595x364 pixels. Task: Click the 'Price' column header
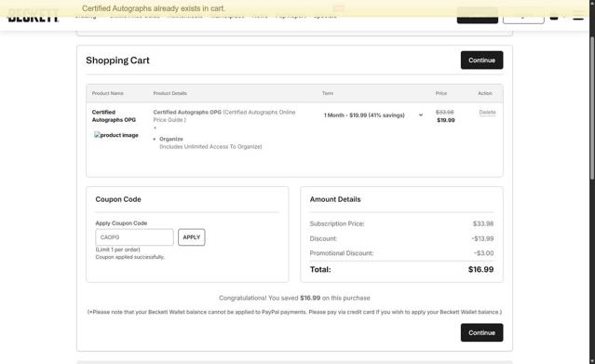point(441,93)
